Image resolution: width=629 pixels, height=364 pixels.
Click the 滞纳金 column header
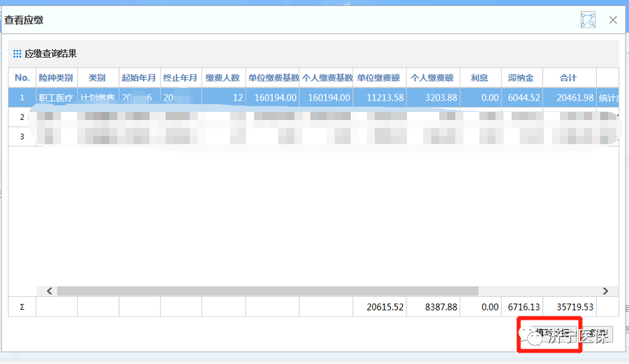click(x=522, y=78)
